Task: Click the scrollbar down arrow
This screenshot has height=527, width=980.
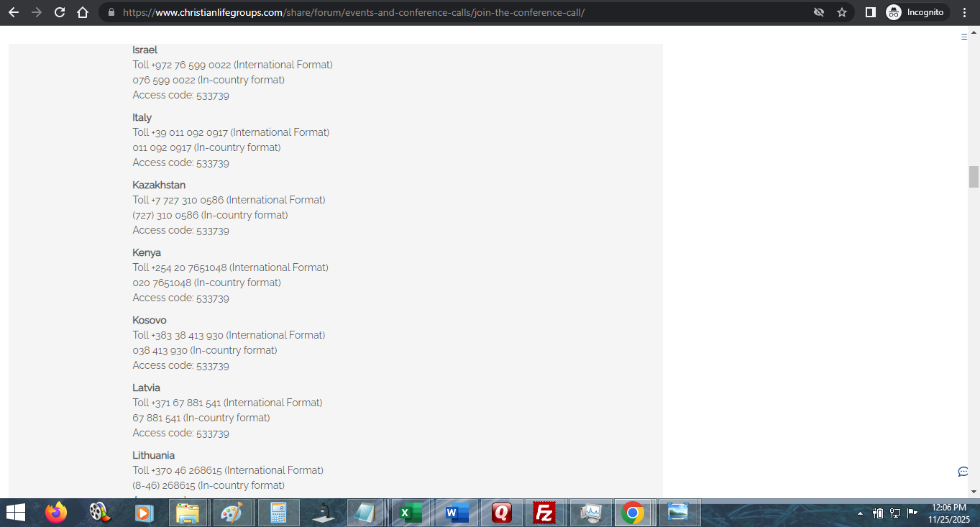Action: tap(974, 492)
